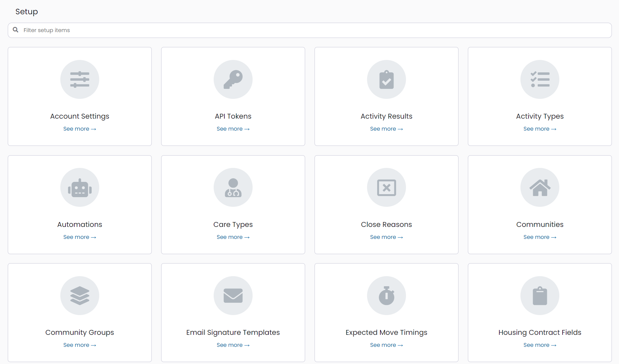Click the Email Signature Templates title text
The image size is (619, 364).
coord(233,333)
